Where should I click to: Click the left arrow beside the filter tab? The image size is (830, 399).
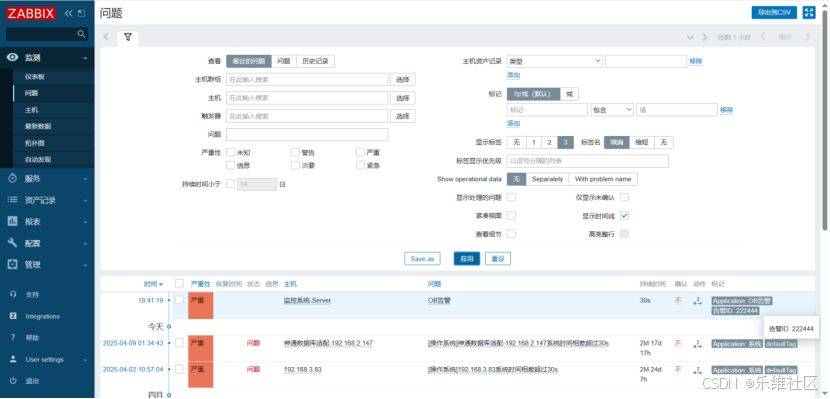[x=106, y=37]
